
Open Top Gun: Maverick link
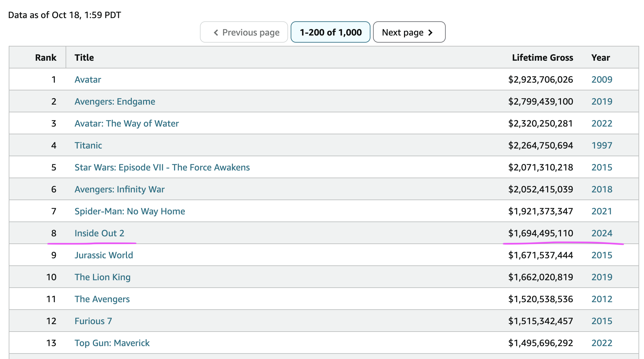coord(112,343)
